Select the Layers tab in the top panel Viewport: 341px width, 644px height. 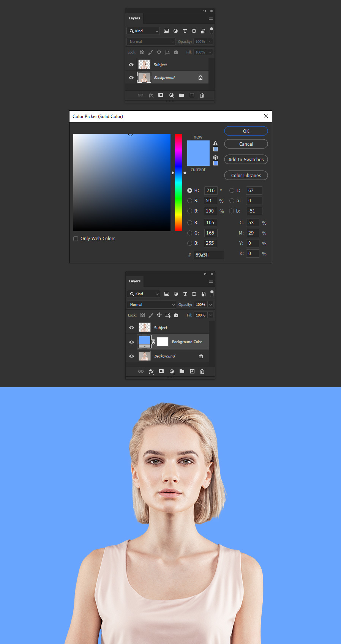click(134, 18)
